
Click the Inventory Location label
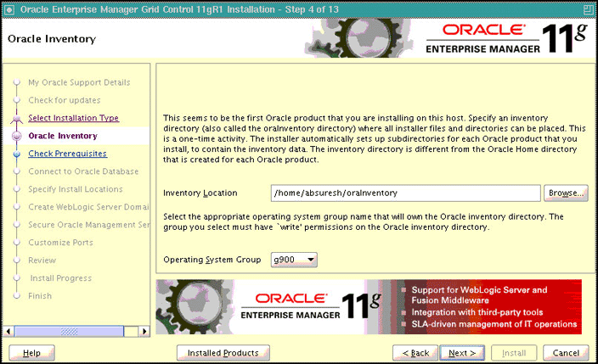(200, 193)
